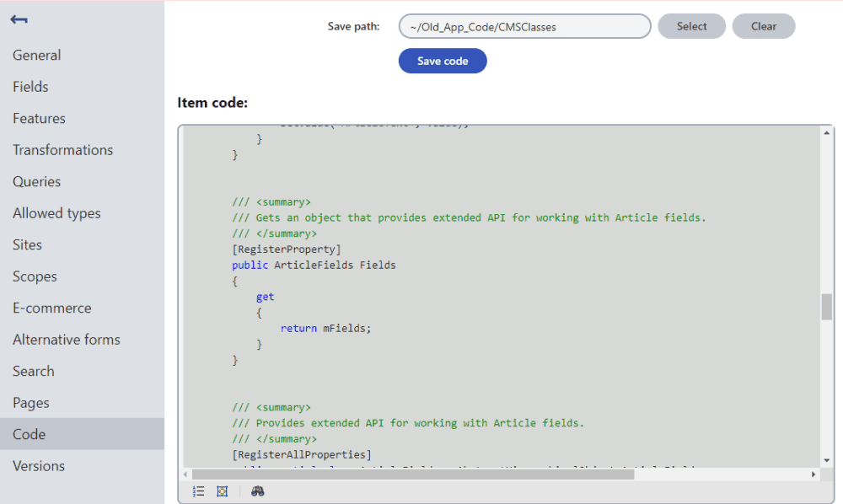Open the Versions tab
Screen dimensions: 843x504
click(x=39, y=466)
